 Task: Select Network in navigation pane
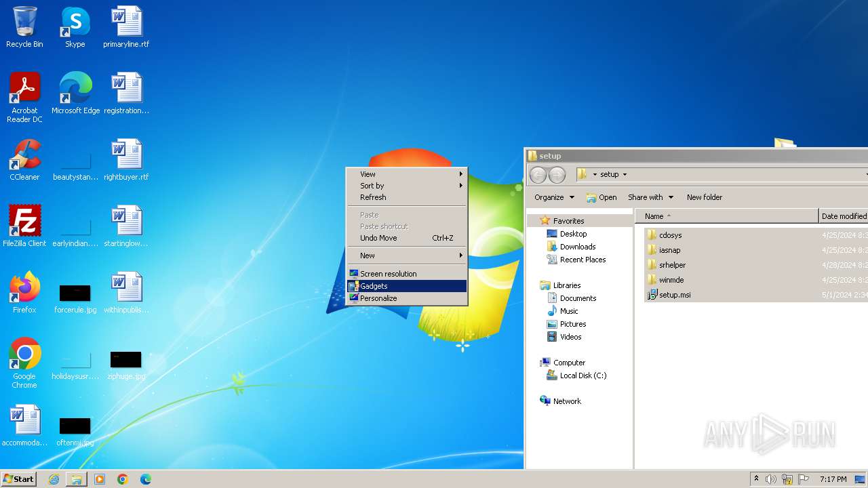point(561,401)
